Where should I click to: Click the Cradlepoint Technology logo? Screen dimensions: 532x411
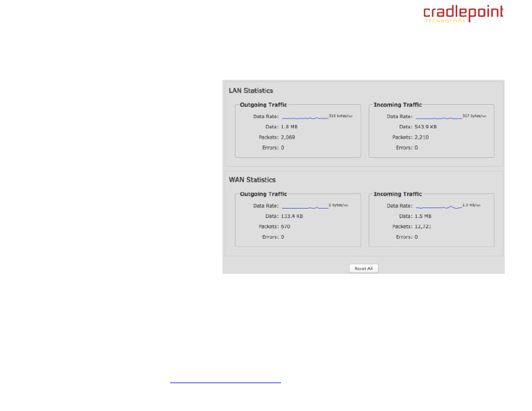coord(463,13)
